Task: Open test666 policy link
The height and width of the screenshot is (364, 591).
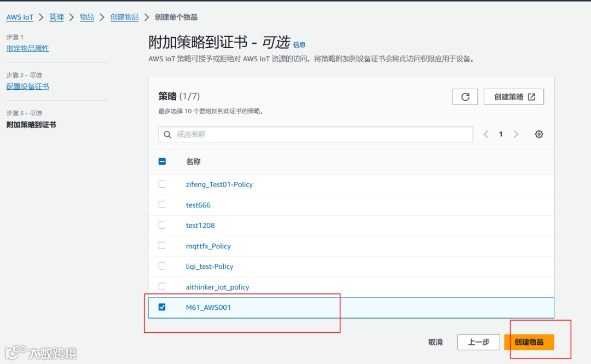Action: (x=198, y=205)
